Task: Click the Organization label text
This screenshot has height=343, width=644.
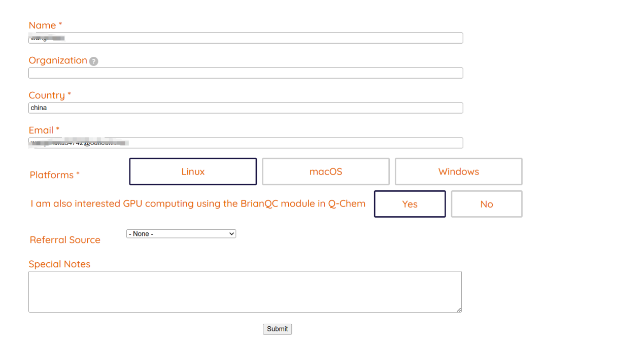Action: (x=58, y=60)
